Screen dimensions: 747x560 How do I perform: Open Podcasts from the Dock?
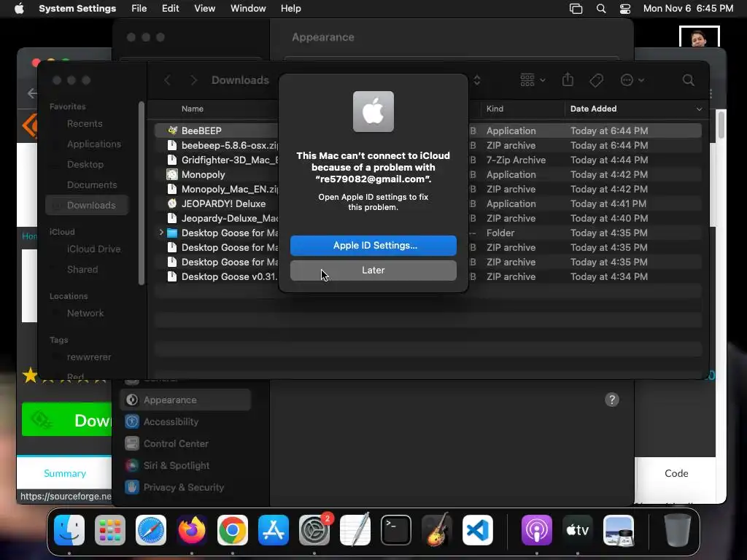(x=537, y=530)
